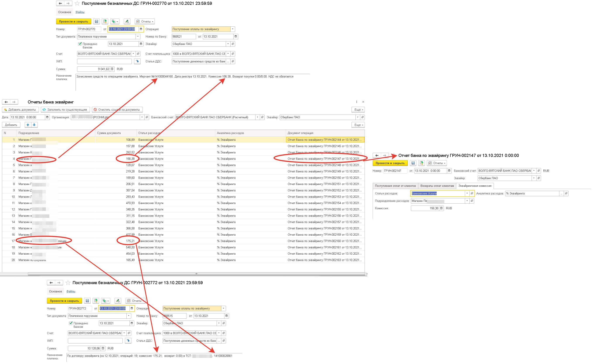
Task: Toggle 'Проведено банком' checkbox in document ГРУН-002772
Action: 71,323
